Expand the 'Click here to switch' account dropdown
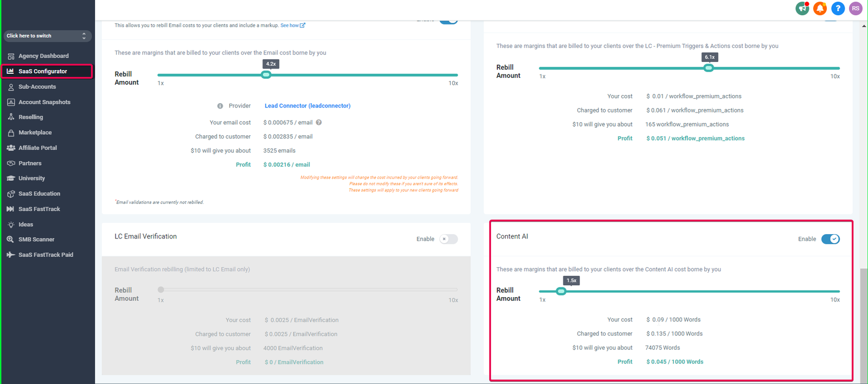The image size is (868, 384). point(47,36)
